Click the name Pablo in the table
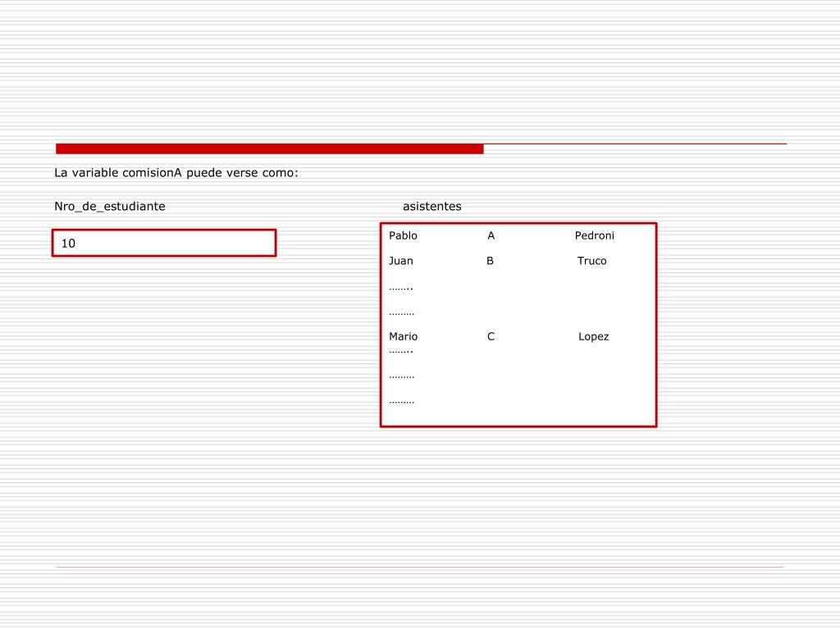Screen dimensions: 840x630 403,235
